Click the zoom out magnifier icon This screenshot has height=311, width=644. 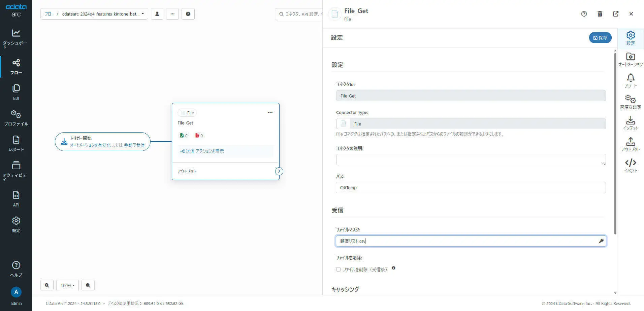tap(88, 285)
